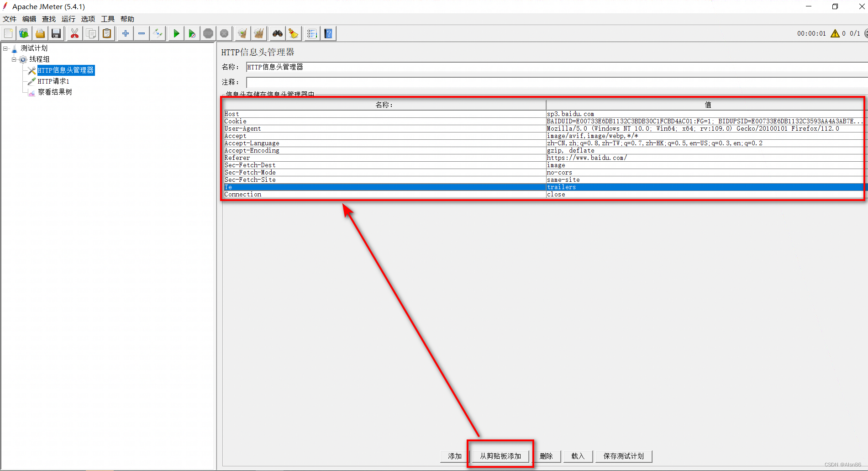Select the Sec-Fetch-Site name cell
868x471 pixels.
[384, 180]
